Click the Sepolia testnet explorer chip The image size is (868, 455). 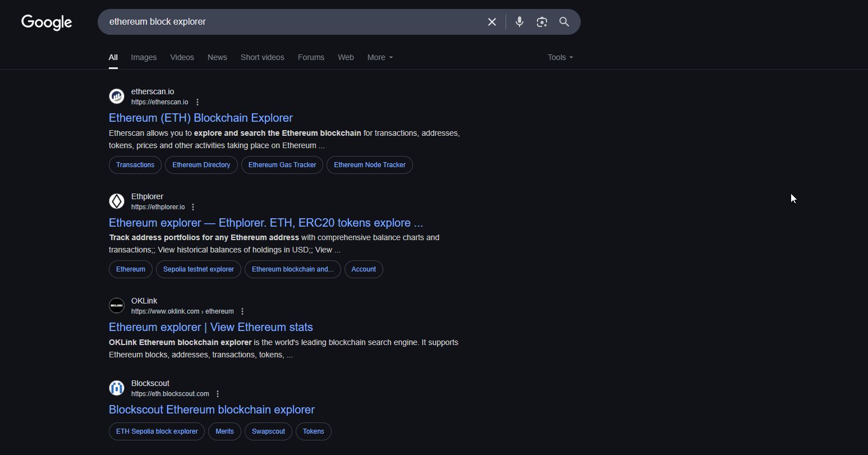click(199, 269)
